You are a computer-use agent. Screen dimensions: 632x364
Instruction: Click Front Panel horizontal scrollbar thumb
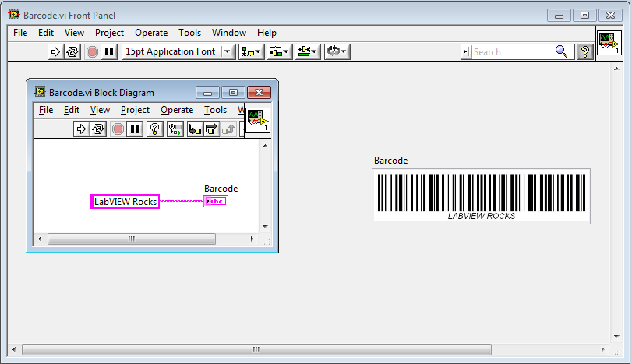256,349
